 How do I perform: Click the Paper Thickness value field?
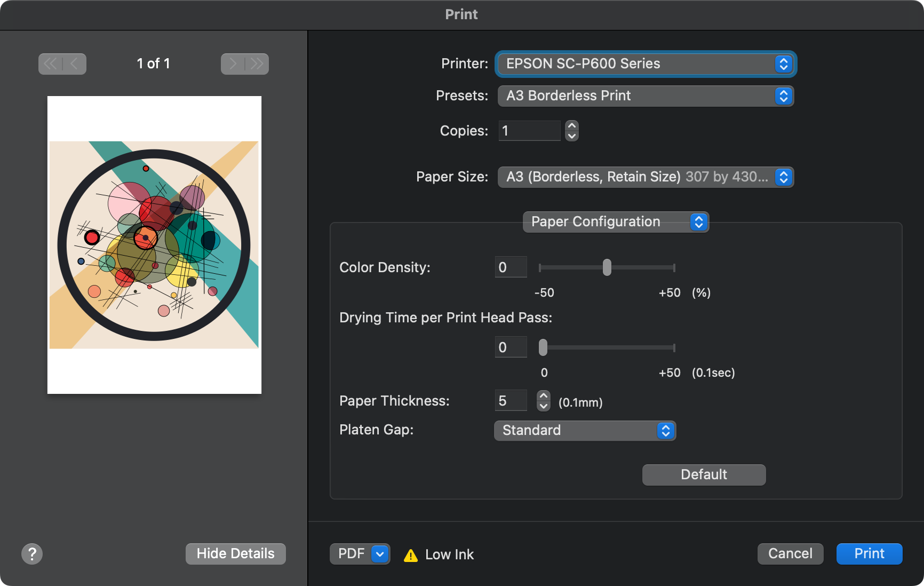tap(511, 401)
